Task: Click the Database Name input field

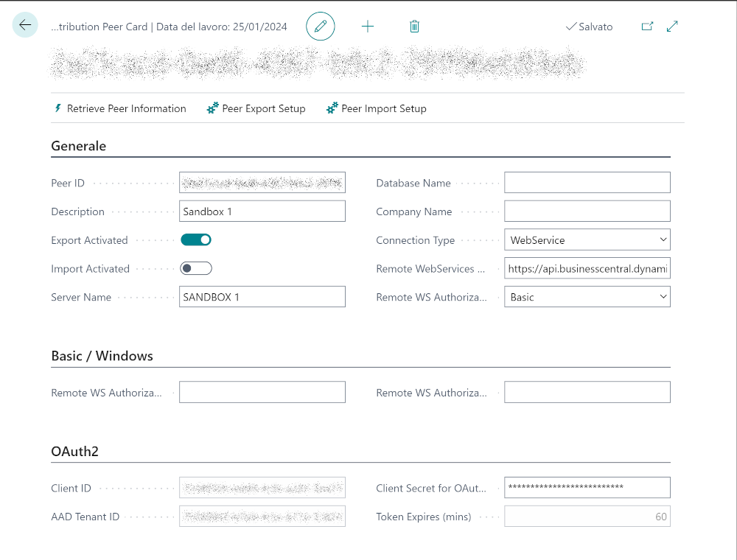Action: click(x=587, y=183)
